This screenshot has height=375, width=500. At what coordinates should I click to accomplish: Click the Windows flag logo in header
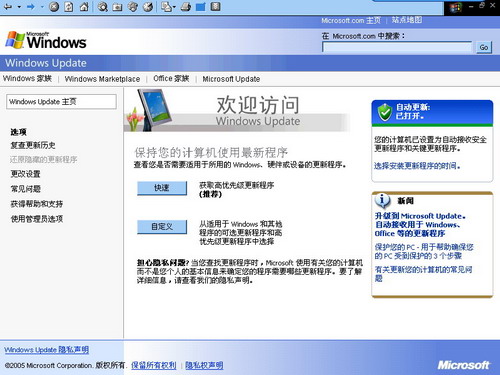coord(15,40)
